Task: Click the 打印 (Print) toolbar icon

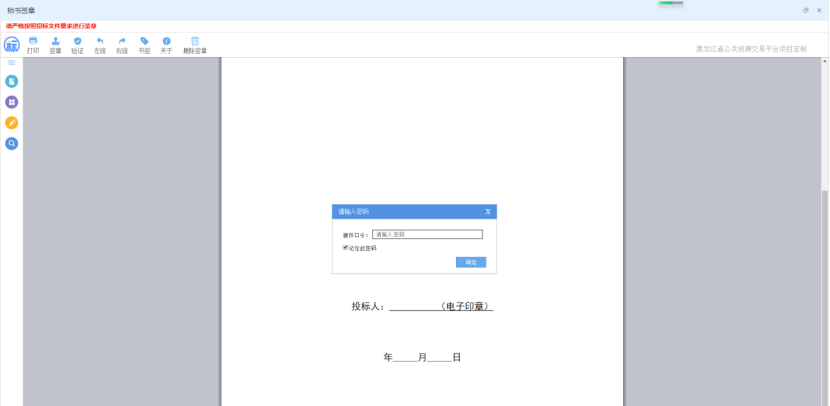Action: [x=33, y=44]
